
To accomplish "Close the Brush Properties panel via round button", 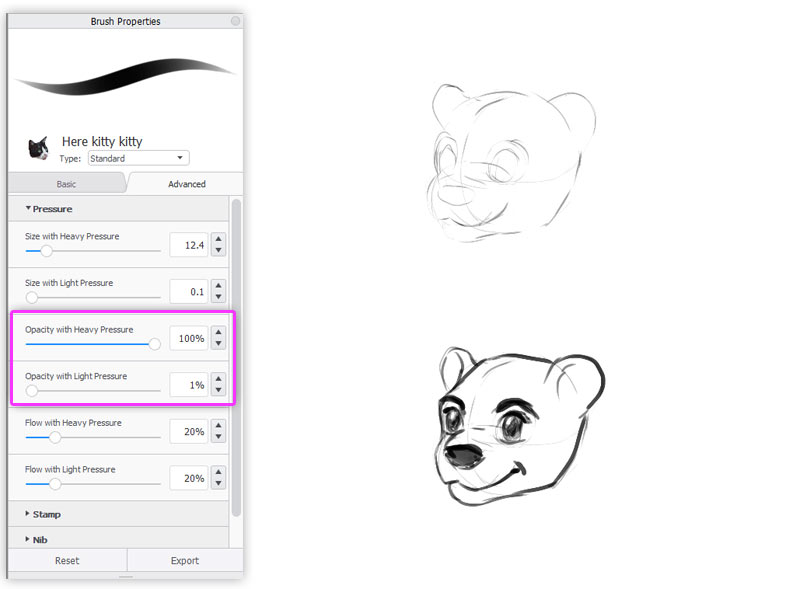I will point(235,21).
